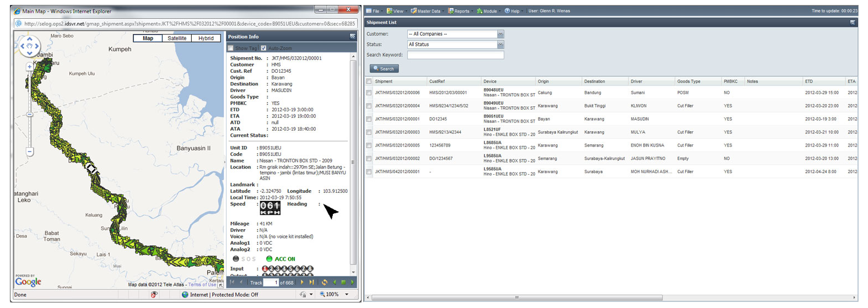Tick the checkbox for shipment JKT/HMS/032012/00006

(x=369, y=93)
